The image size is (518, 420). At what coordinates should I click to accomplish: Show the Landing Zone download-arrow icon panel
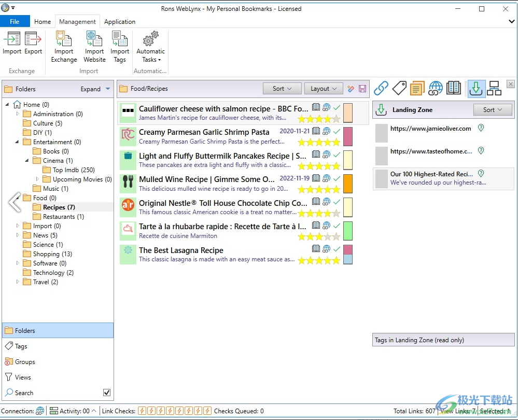(476, 88)
